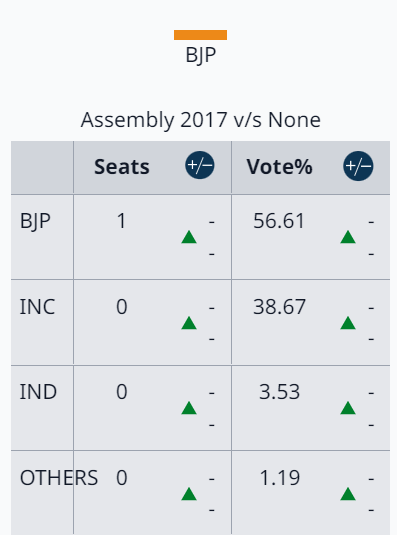Screen dimensions: 397x535
Task: Select the IND party row label
Action: click(x=38, y=392)
